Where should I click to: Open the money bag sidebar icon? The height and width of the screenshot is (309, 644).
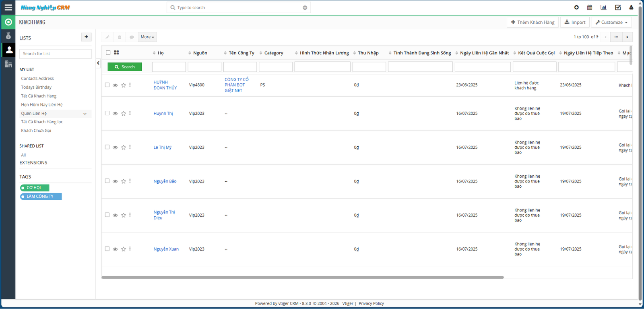8,36
